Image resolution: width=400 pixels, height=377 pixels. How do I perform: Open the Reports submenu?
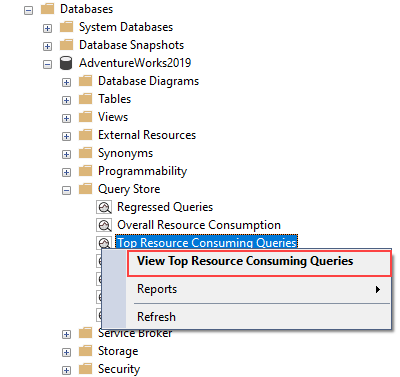coord(259,289)
